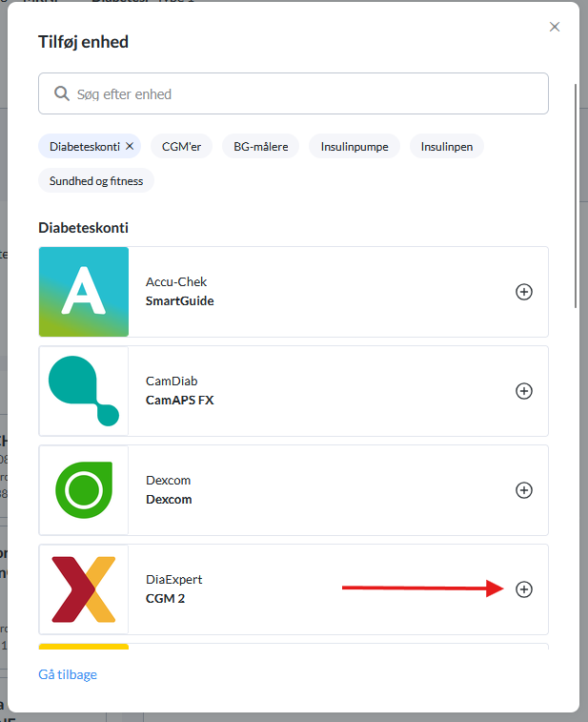Click the dialog's vertical scrollbar
Screen dimensions: 588x722
coord(575,196)
